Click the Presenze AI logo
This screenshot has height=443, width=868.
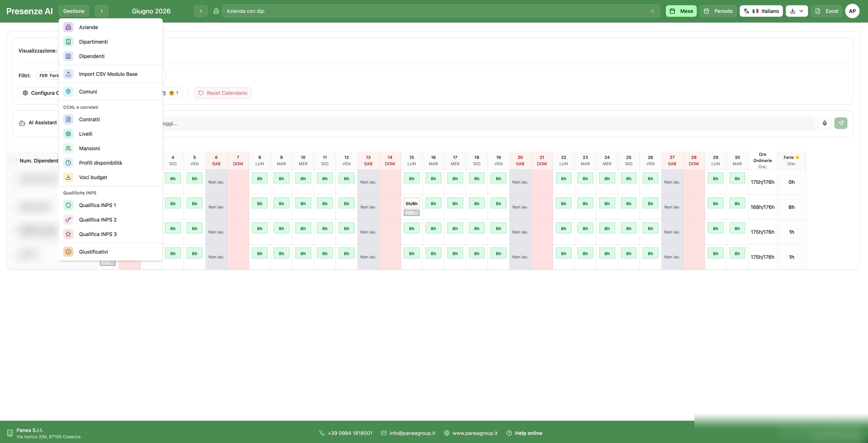click(30, 11)
